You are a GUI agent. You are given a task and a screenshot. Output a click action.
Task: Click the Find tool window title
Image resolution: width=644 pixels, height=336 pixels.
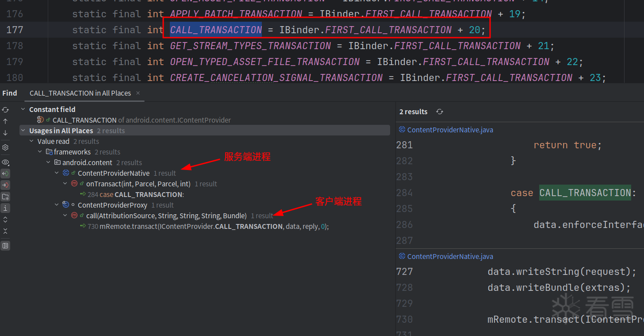[10, 93]
